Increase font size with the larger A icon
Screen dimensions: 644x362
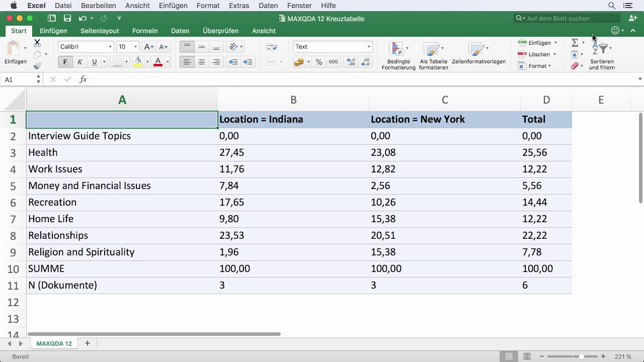tap(148, 47)
